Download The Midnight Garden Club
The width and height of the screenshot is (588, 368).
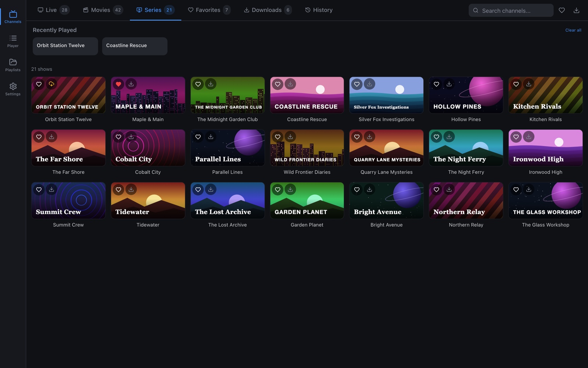(x=211, y=84)
